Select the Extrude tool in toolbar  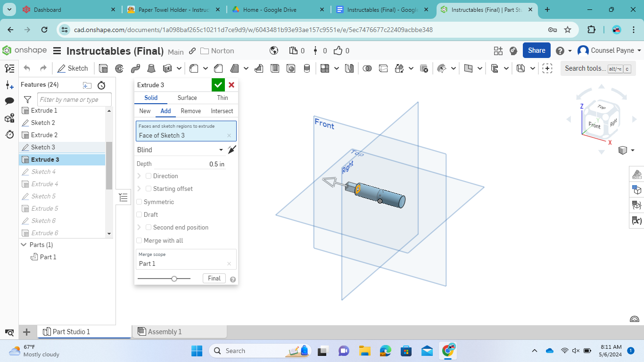(103, 68)
